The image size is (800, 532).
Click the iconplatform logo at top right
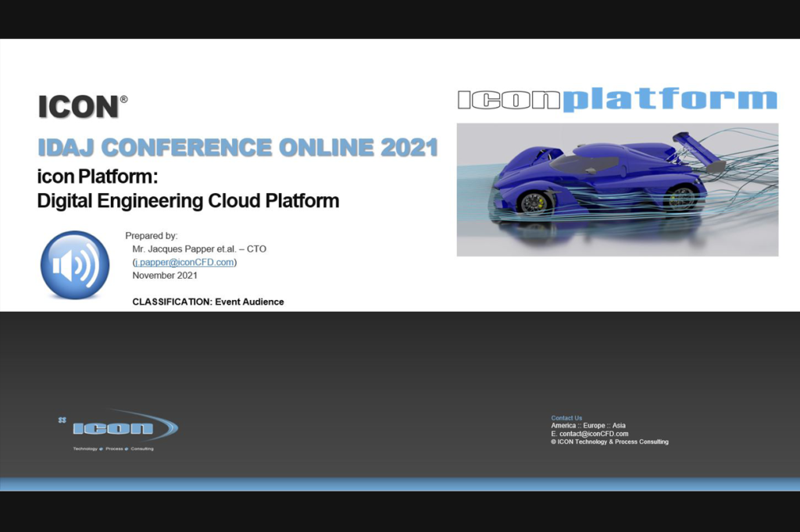pyautogui.click(x=616, y=99)
